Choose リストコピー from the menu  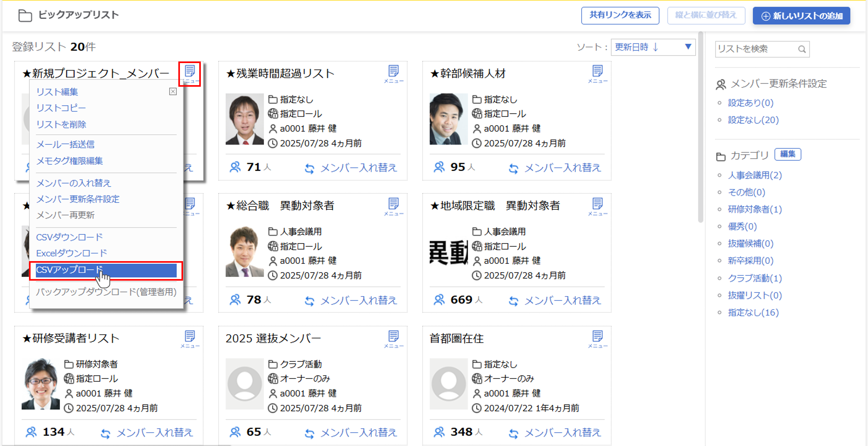61,108
